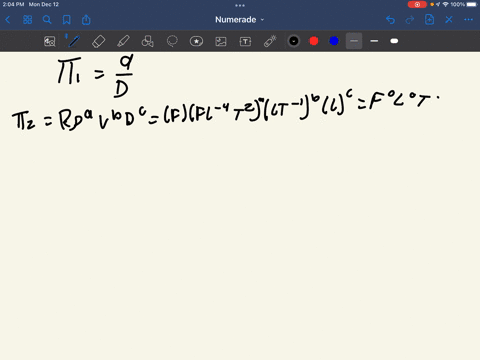The width and height of the screenshot is (480, 360).
Task: Undo the last stroke
Action: [x=390, y=20]
